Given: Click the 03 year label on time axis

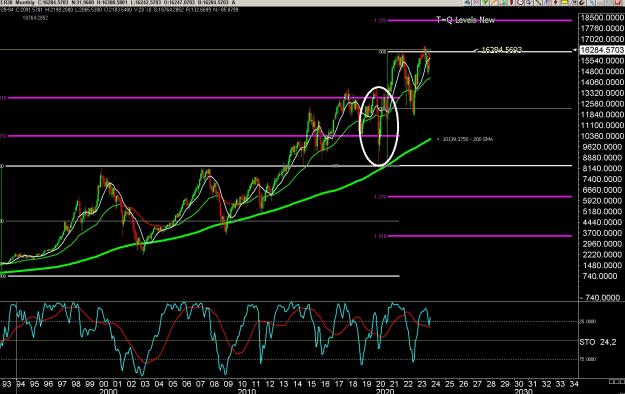Looking at the screenshot, I should coord(145,384).
